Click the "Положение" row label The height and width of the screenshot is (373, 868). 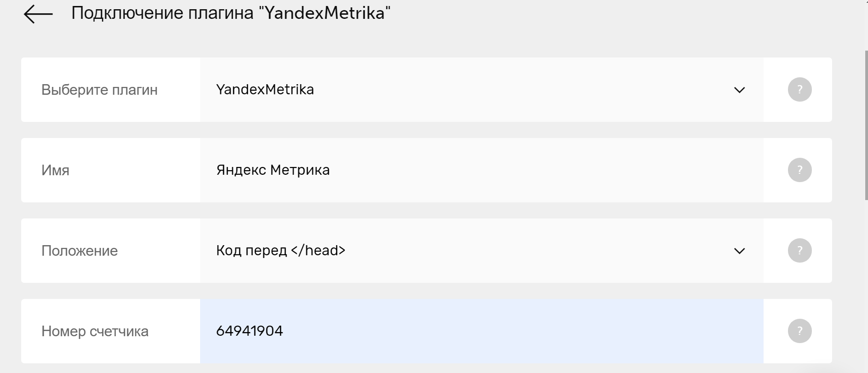80,251
